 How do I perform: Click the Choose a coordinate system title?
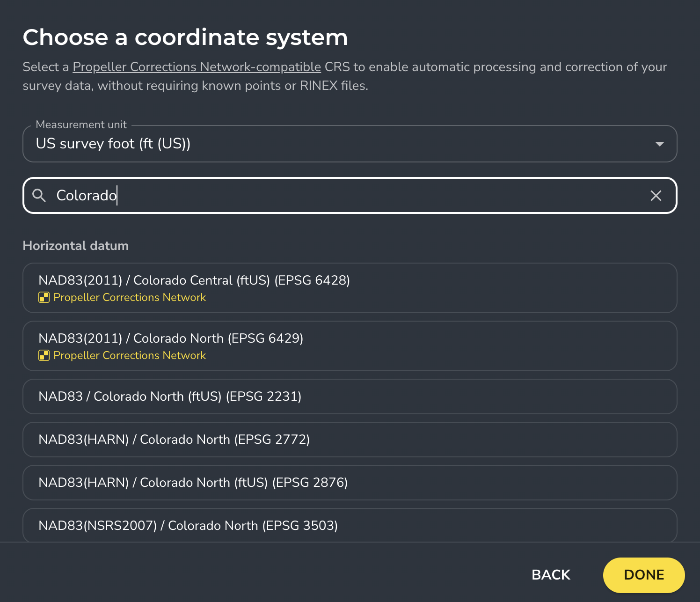point(185,37)
